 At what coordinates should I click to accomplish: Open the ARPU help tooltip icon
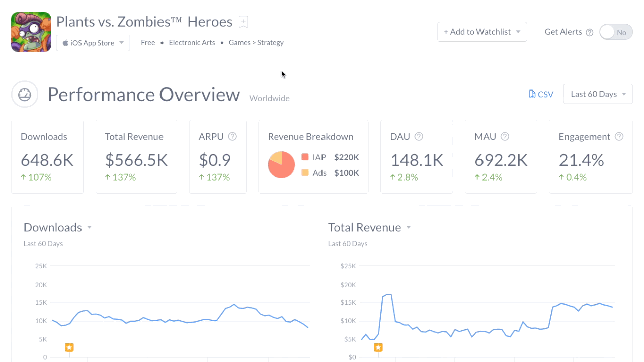tap(232, 136)
